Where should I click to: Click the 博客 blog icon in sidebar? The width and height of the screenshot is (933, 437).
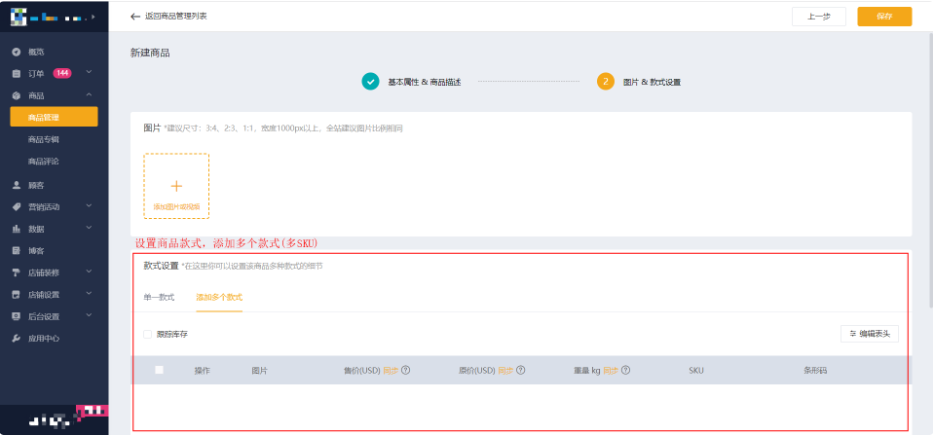(16, 250)
